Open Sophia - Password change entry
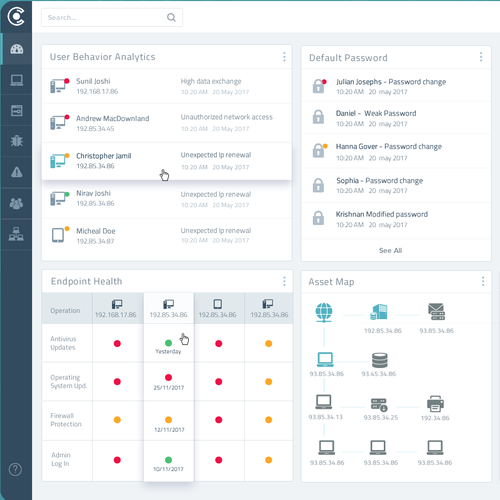 [396, 185]
